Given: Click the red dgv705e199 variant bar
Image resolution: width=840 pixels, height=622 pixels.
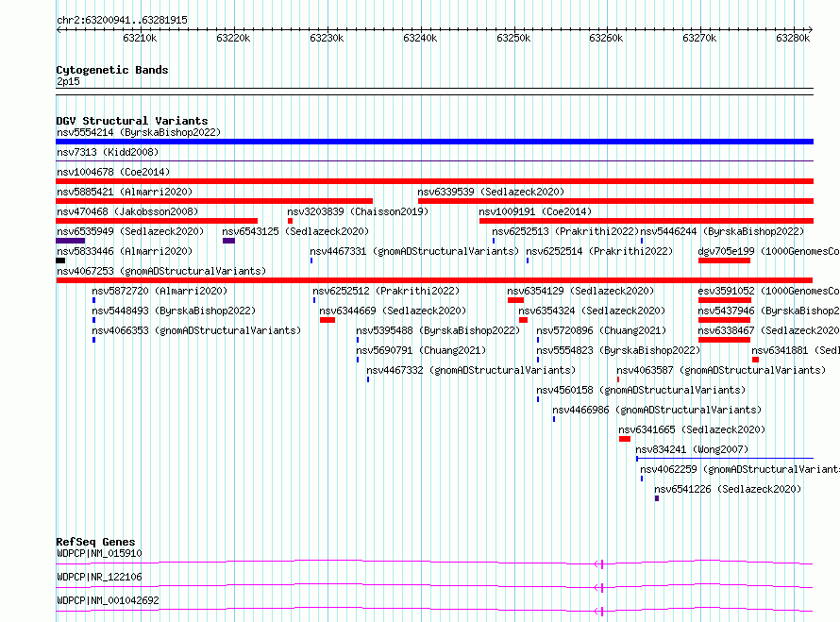Looking at the screenshot, I should pyautogui.click(x=724, y=261).
